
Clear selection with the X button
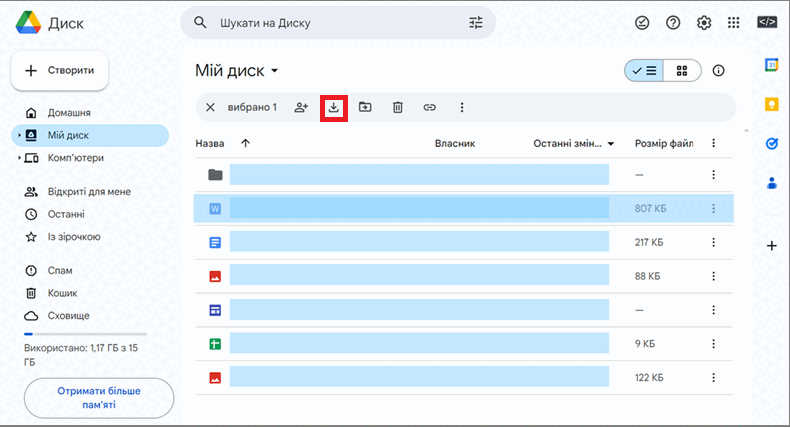[x=210, y=107]
